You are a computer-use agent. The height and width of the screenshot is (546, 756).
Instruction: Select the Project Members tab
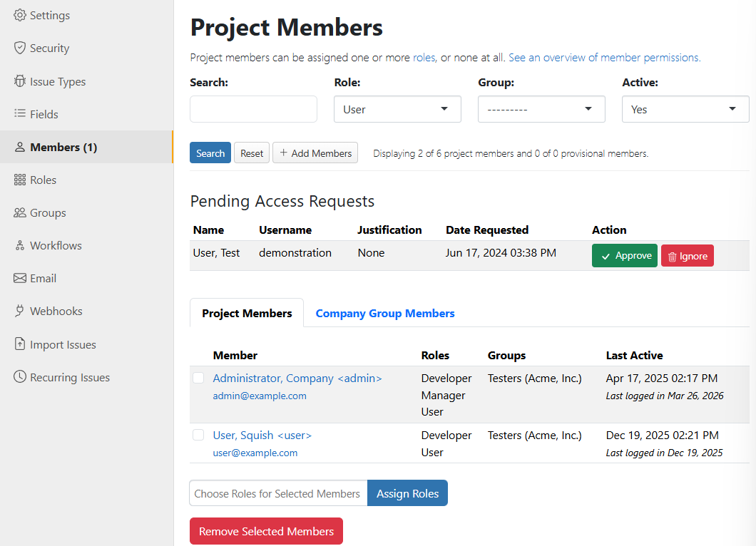point(247,313)
